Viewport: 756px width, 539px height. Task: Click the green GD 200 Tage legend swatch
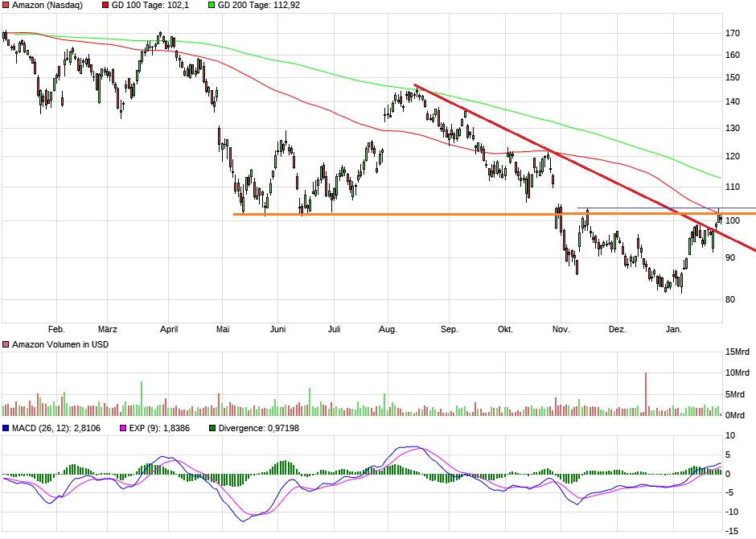(212, 6)
